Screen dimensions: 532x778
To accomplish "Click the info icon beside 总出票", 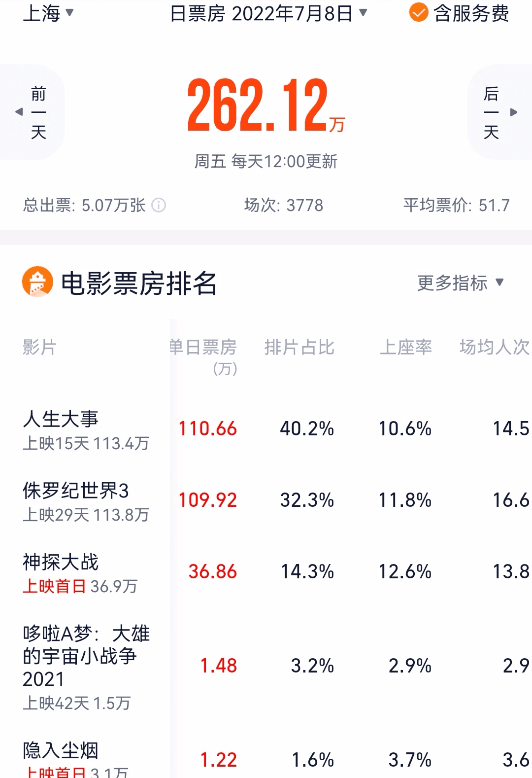I will (159, 205).
